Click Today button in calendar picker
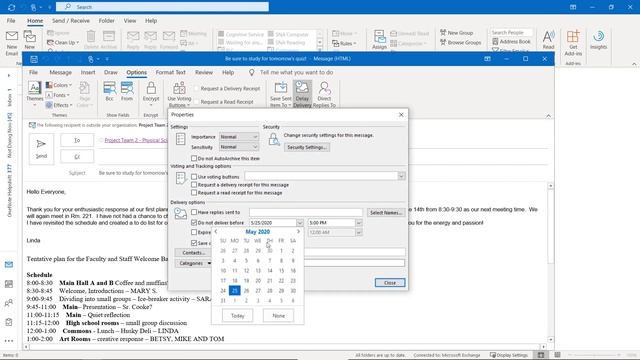The width and height of the screenshot is (640, 360). coord(238,316)
